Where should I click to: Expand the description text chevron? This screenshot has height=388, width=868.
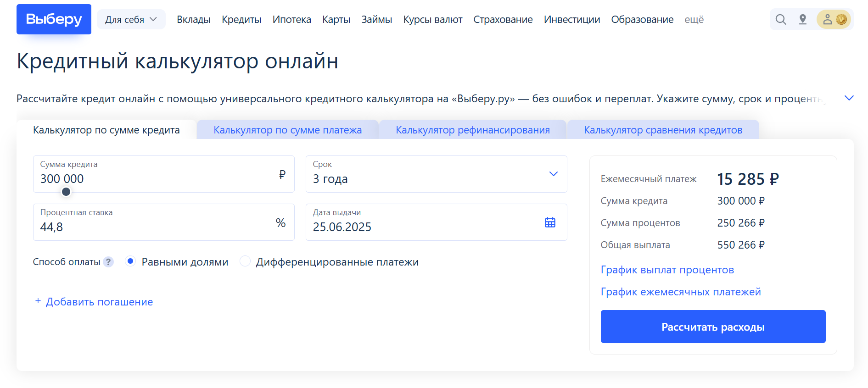tap(849, 98)
